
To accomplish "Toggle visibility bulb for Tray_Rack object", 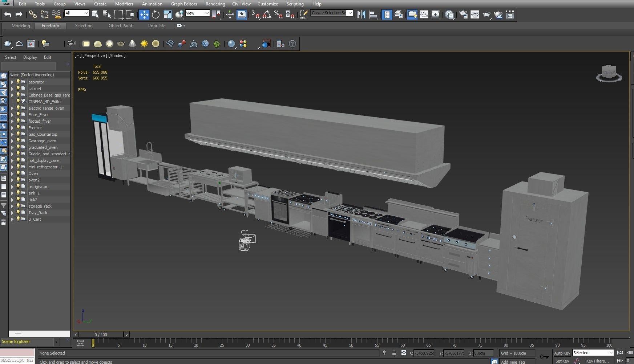I will [18, 213].
